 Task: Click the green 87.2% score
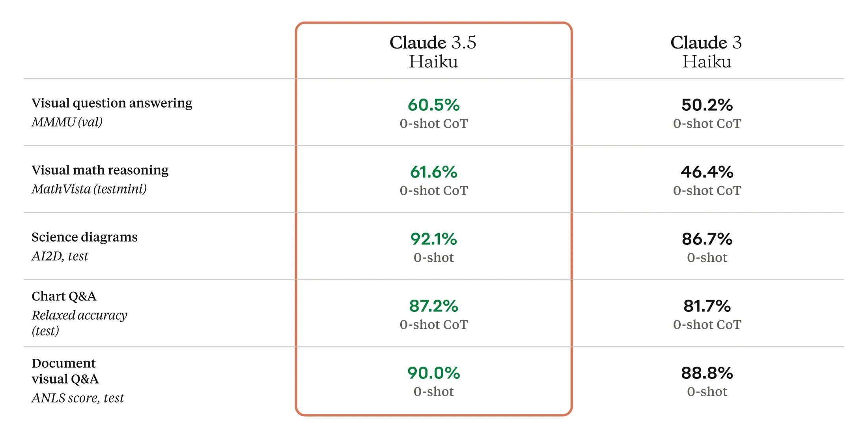pos(433,306)
